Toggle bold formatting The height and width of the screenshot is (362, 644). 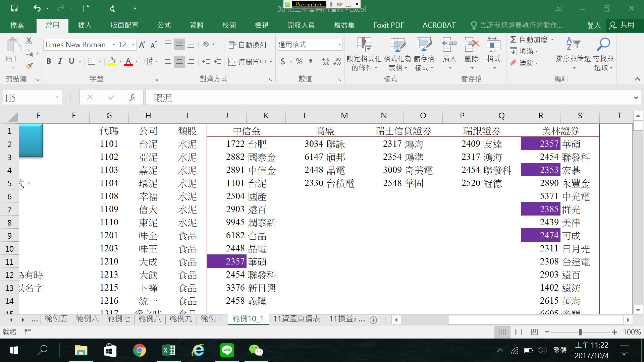[x=49, y=61]
